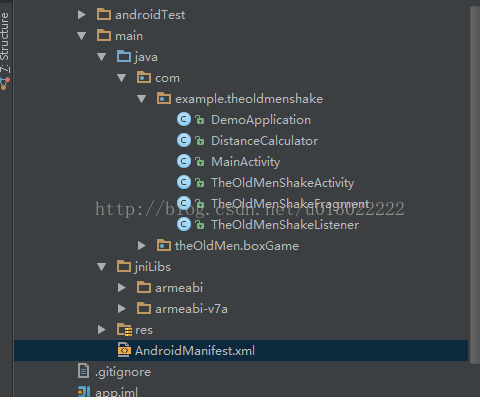Open the TheOldMenShakeFragment class
Image resolution: width=480 pixels, height=397 pixels.
(x=290, y=204)
